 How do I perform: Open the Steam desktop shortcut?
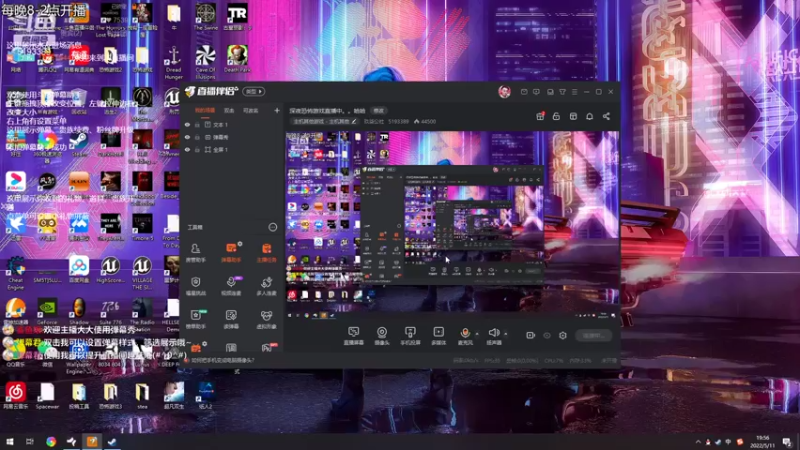79,144
